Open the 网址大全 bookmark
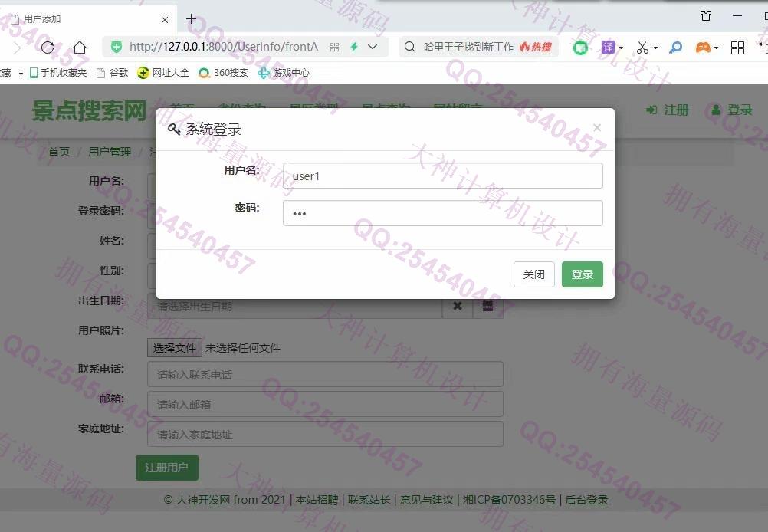This screenshot has height=532, width=768. 163,73
